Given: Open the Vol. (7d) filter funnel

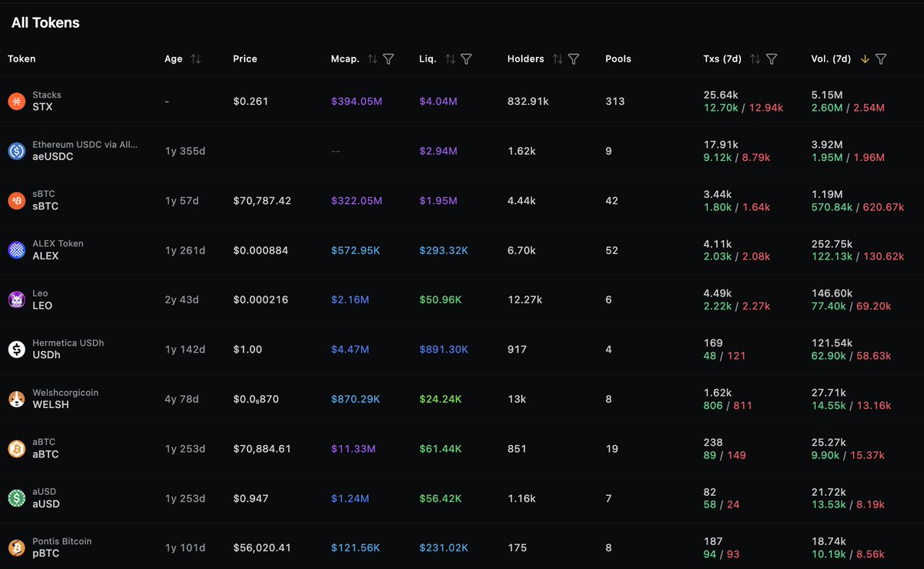Looking at the screenshot, I should [881, 59].
